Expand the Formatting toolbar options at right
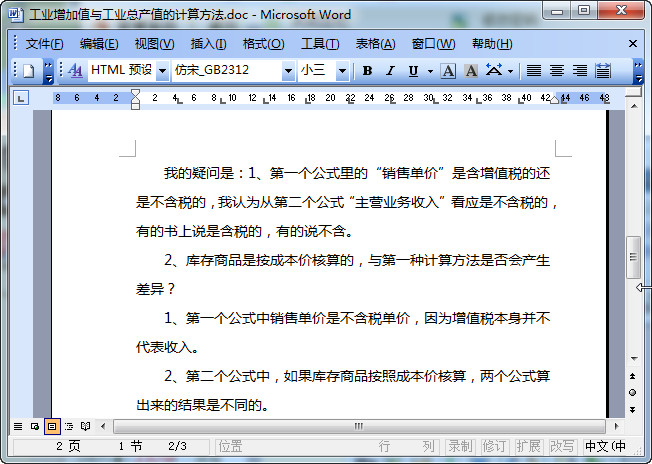 638,72
